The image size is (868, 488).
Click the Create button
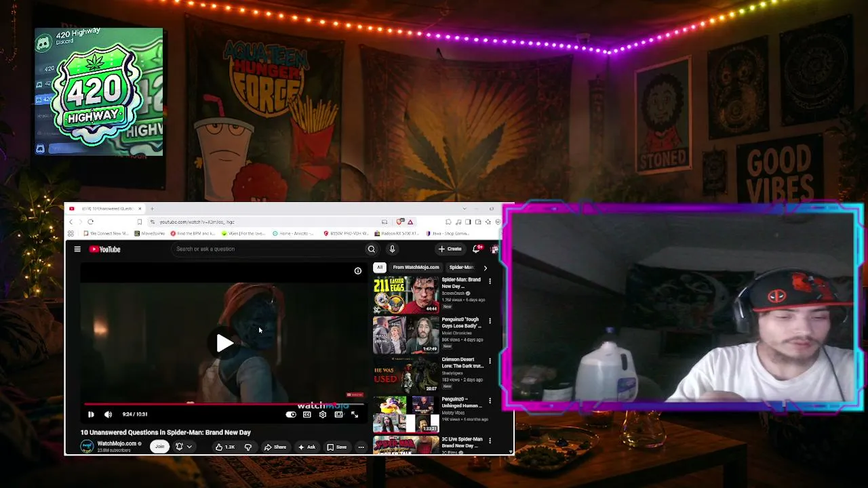(450, 249)
